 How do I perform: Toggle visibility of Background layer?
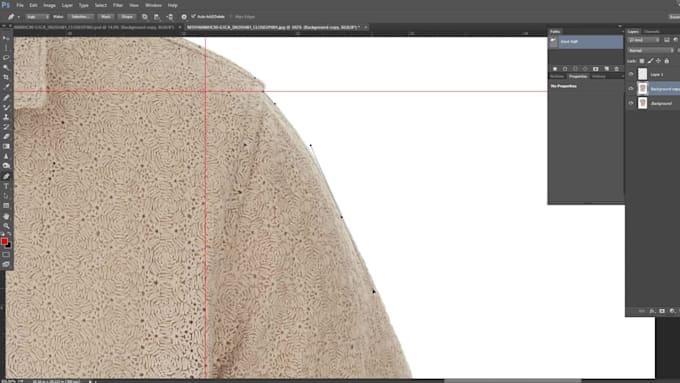coord(631,103)
